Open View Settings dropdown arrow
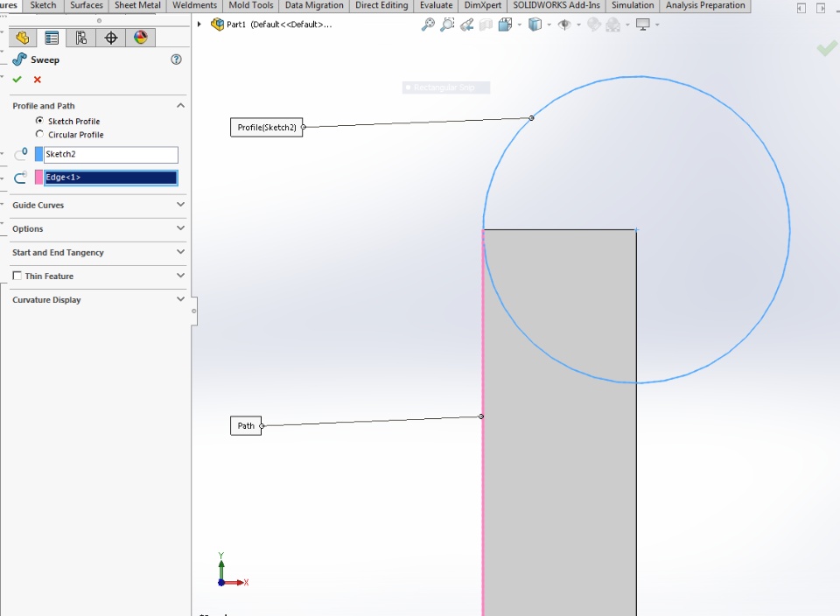The width and height of the screenshot is (840, 616). point(657,24)
